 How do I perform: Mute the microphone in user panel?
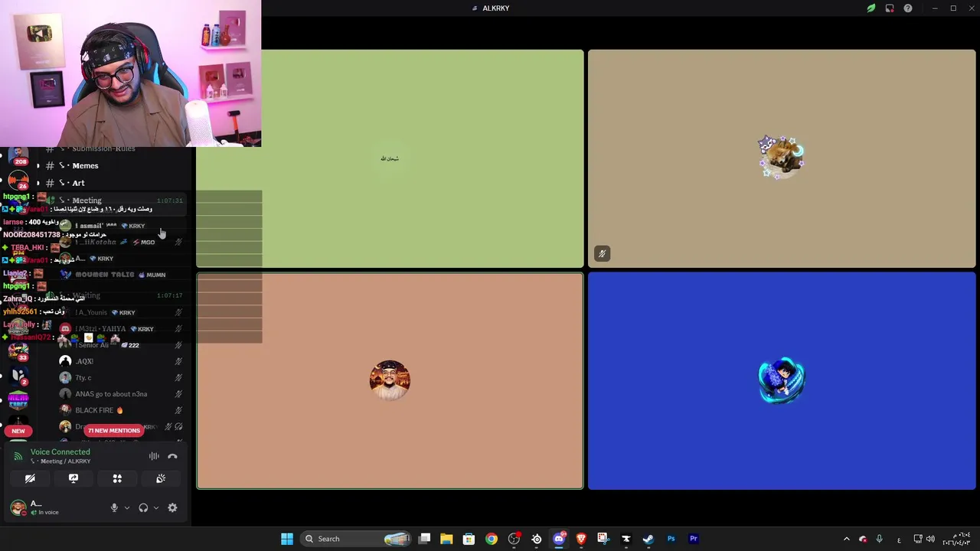[114, 507]
